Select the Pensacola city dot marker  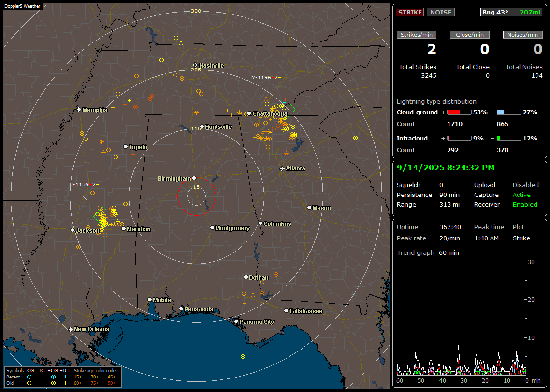pos(181,308)
